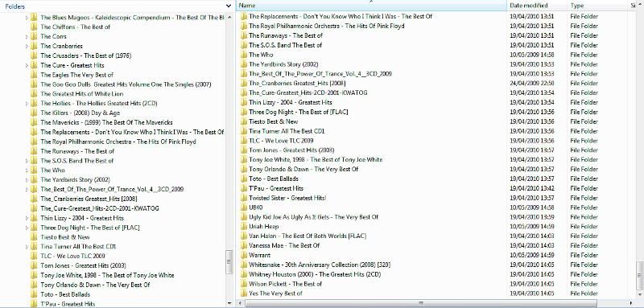Click the folder icon for Toto - Best Ballads in list
Image resolution: width=644 pixels, height=308 pixels.
pyautogui.click(x=244, y=179)
